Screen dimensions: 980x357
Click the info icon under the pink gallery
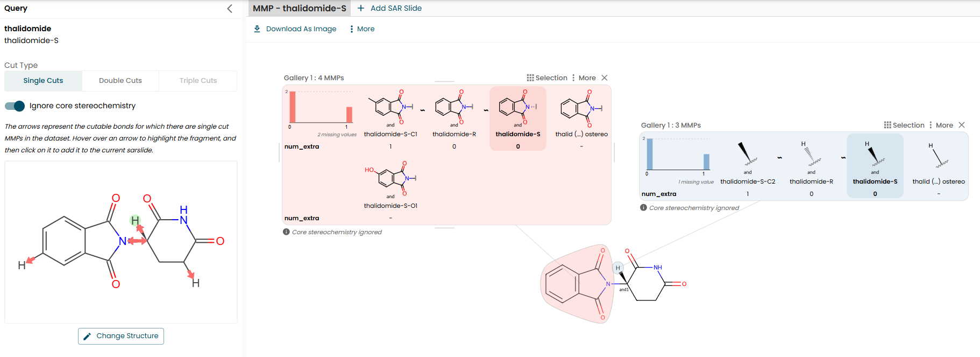click(x=286, y=232)
